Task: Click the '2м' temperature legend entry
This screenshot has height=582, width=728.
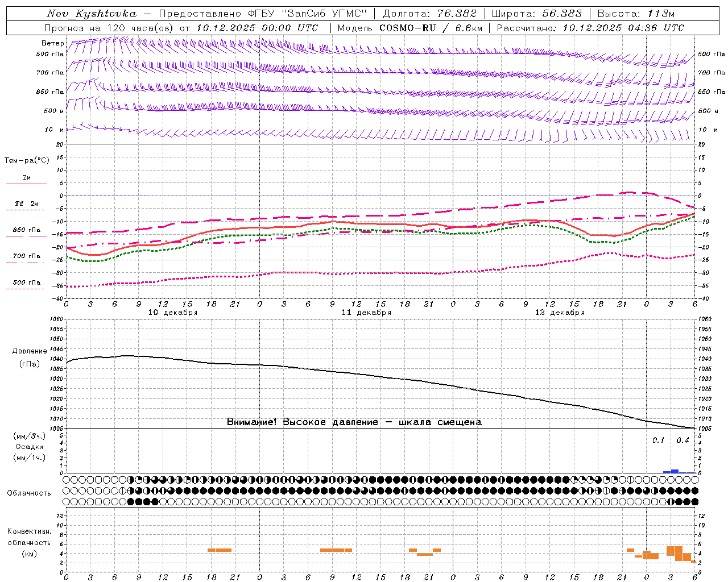Action: coord(27,178)
